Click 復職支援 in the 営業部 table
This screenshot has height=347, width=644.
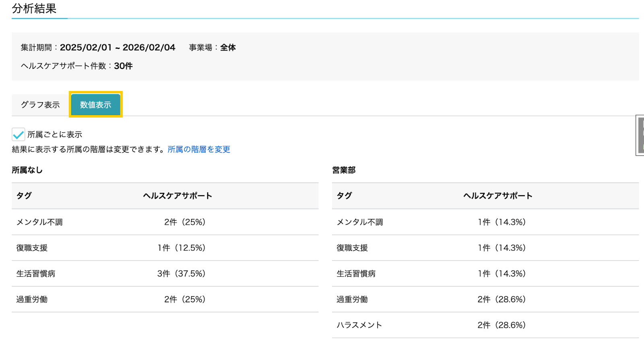click(352, 248)
